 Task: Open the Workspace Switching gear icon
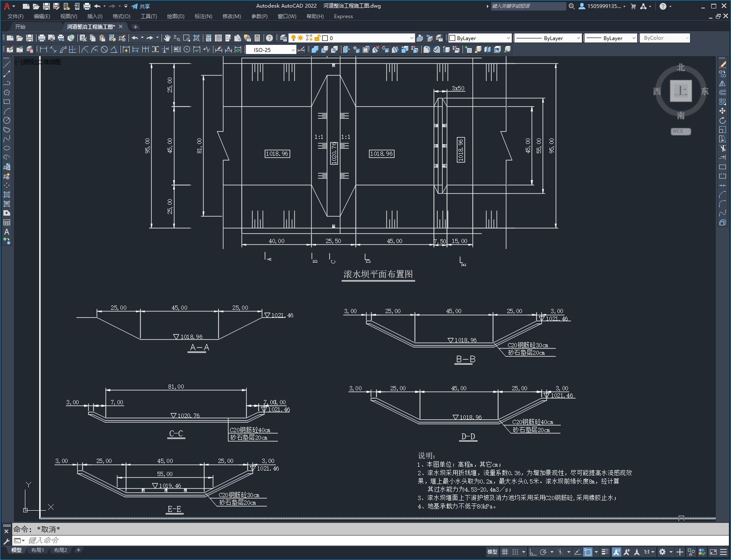663,552
